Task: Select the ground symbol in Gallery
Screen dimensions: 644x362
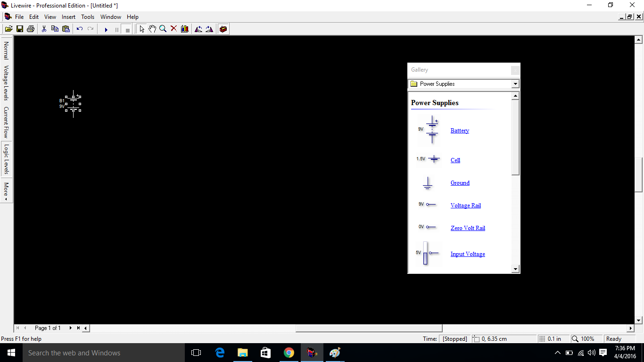Action: click(428, 183)
